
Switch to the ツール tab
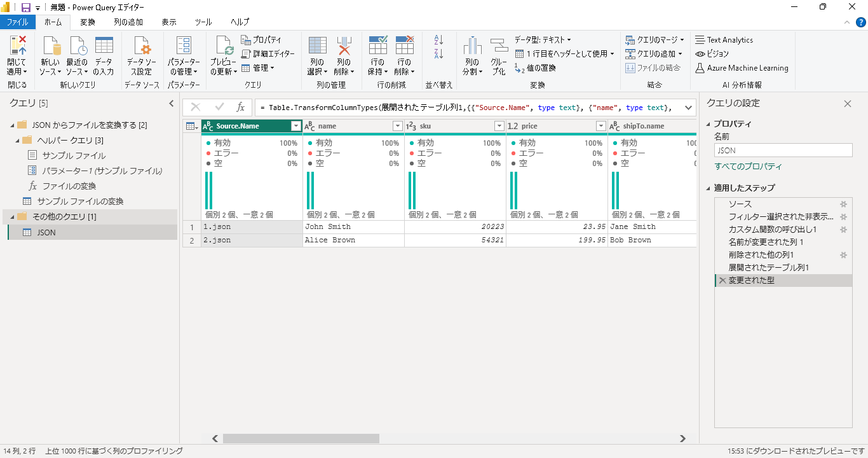click(x=203, y=22)
